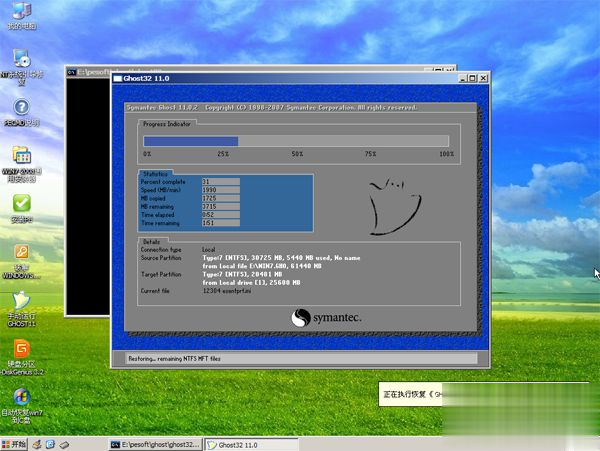
Task: Click the second quick launch icon on taskbar
Action: [x=51, y=444]
